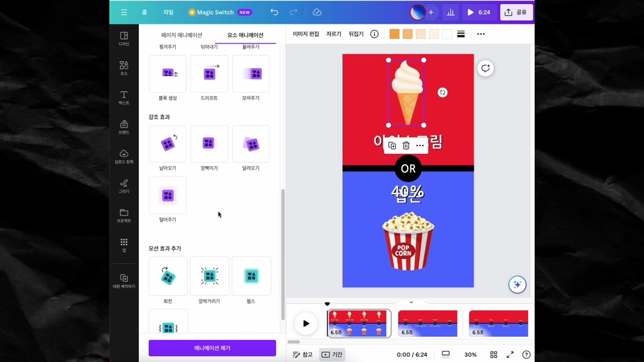644x362 pixels.
Task: Apply the 드리프트 animation
Action: point(209,74)
